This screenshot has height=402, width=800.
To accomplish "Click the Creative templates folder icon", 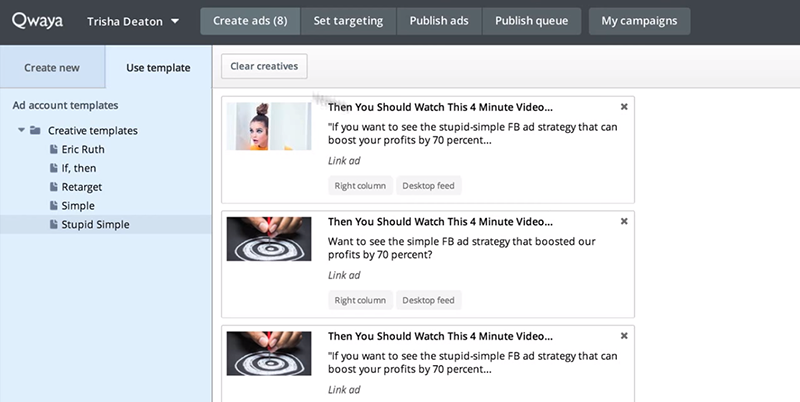I will pos(35,130).
